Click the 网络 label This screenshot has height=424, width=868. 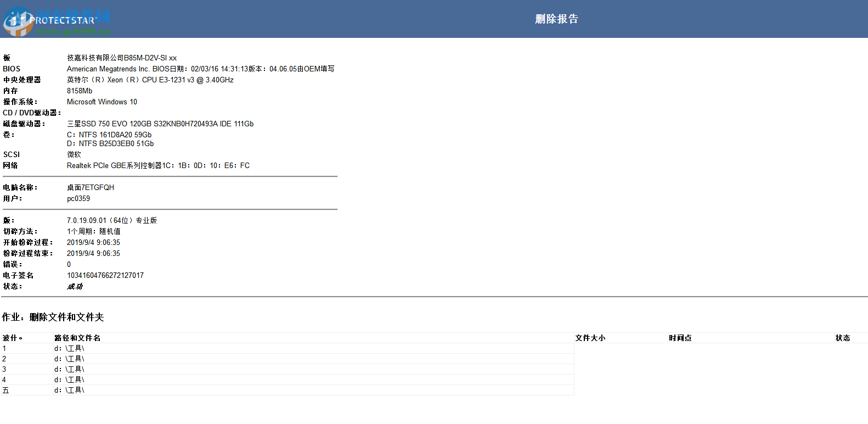coord(10,165)
